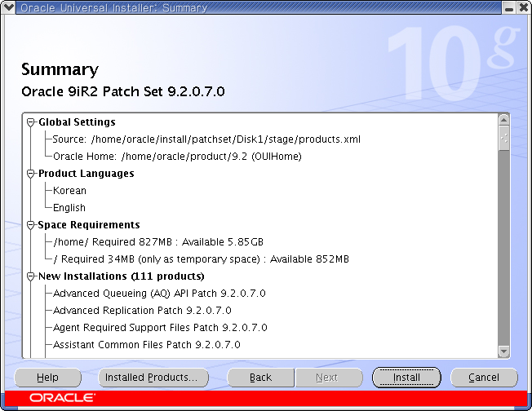
Task: Click the Global Settings heading
Action: point(77,122)
